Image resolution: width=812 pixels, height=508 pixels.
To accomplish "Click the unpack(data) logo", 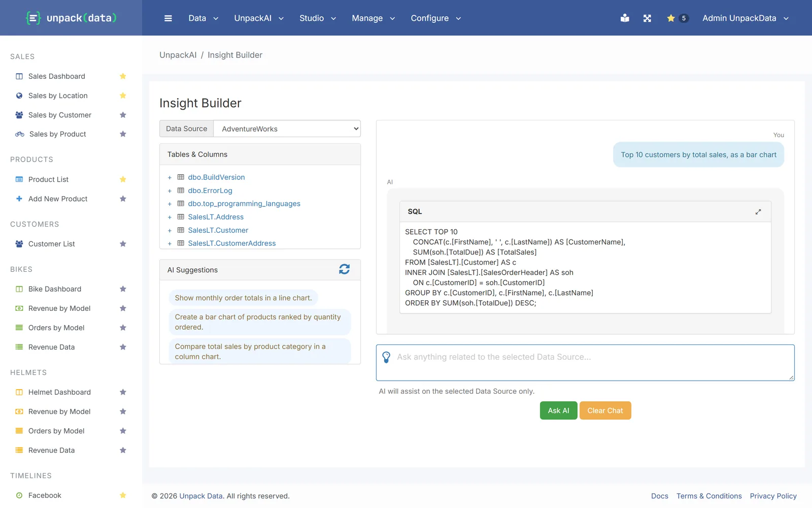I will coord(71,18).
